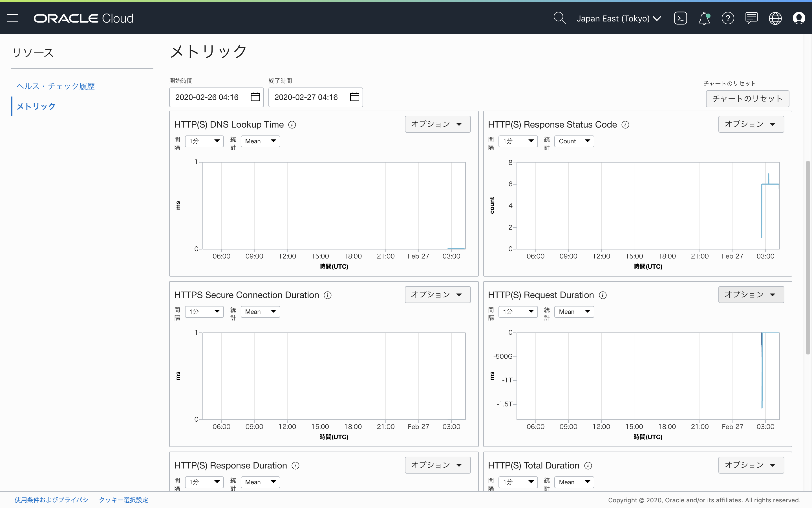Open クッキー選択設定 footer link
The image size is (812, 508).
123,500
